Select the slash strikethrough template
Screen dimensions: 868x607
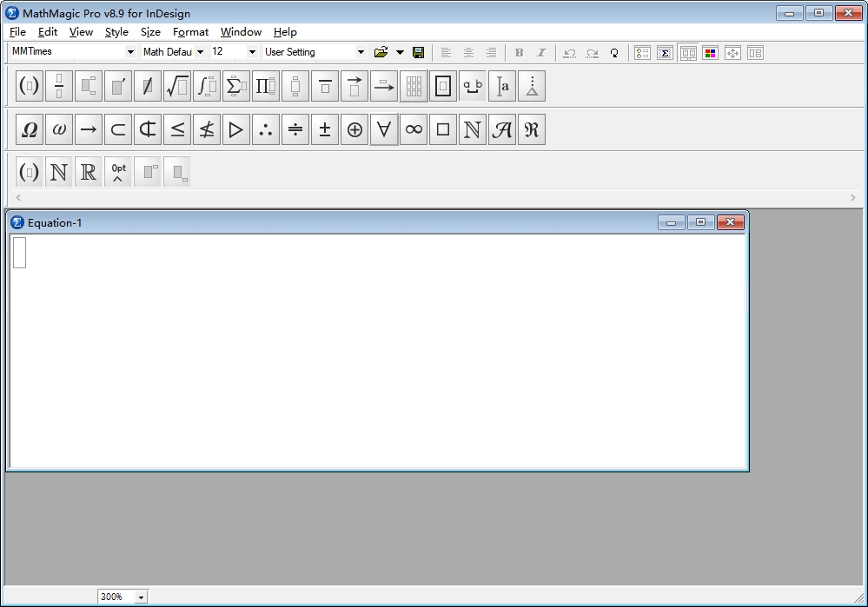point(147,86)
